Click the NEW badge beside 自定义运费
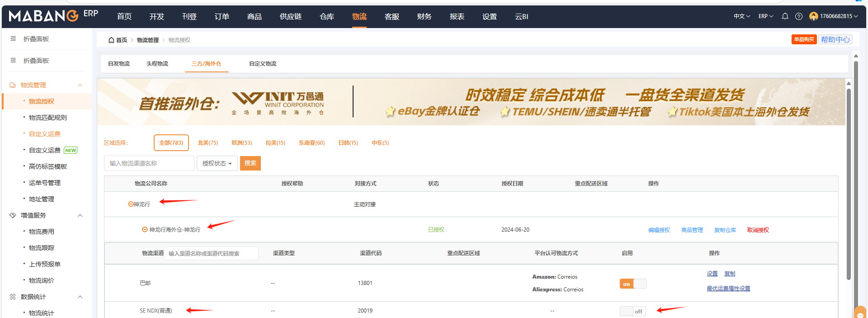868x318 pixels. (71, 150)
